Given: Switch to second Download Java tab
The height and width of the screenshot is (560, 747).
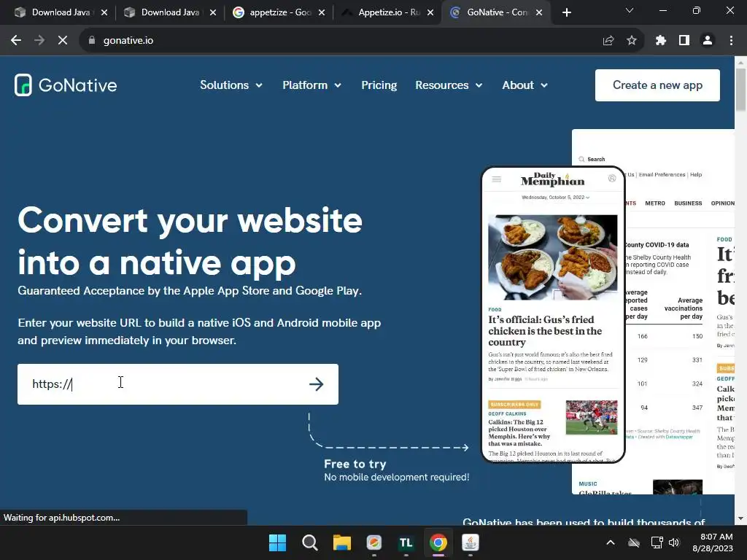Looking at the screenshot, I should point(169,13).
